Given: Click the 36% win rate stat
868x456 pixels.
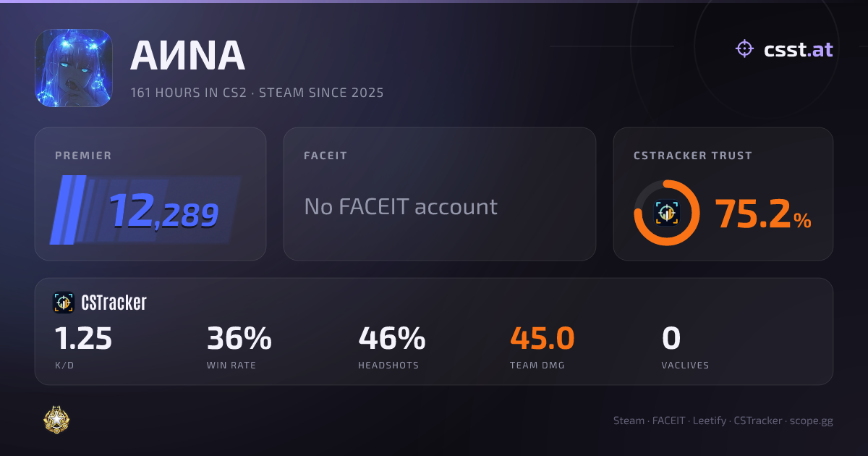Looking at the screenshot, I should coord(239,347).
